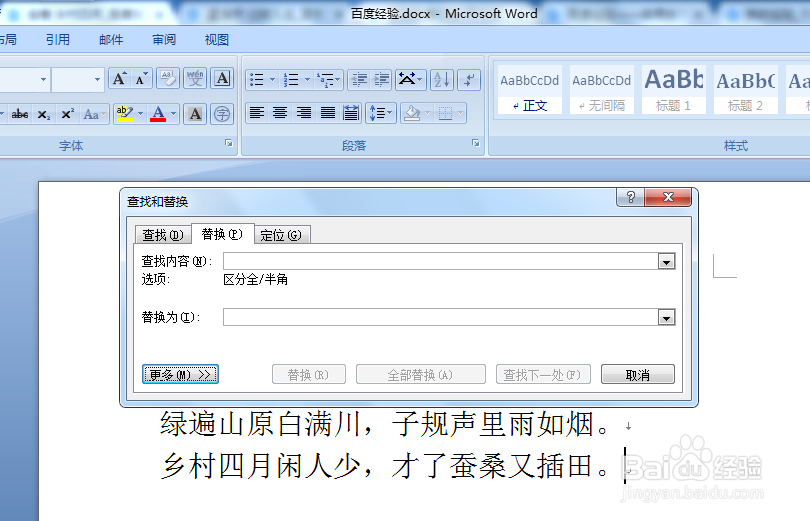
Task: Click the Enclose Characters icon
Action: (x=222, y=114)
